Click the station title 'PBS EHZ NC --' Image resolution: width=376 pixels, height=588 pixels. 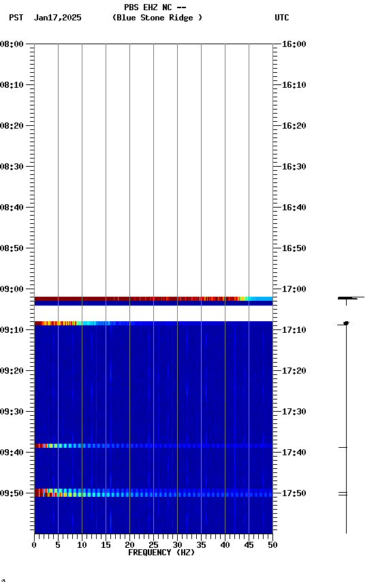pos(155,7)
